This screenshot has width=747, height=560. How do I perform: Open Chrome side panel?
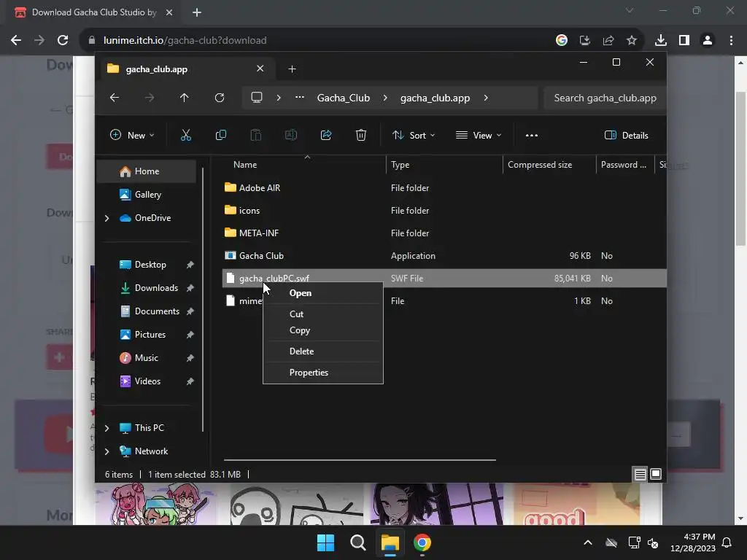(x=684, y=41)
